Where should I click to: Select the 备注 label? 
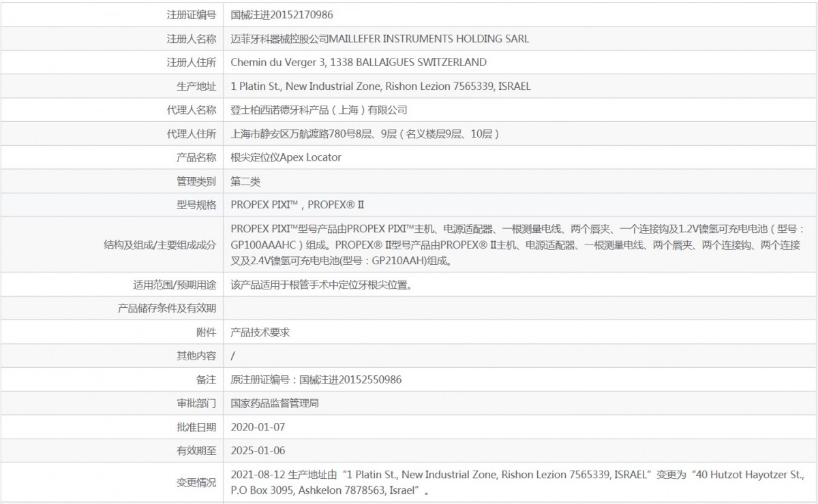tap(207, 379)
